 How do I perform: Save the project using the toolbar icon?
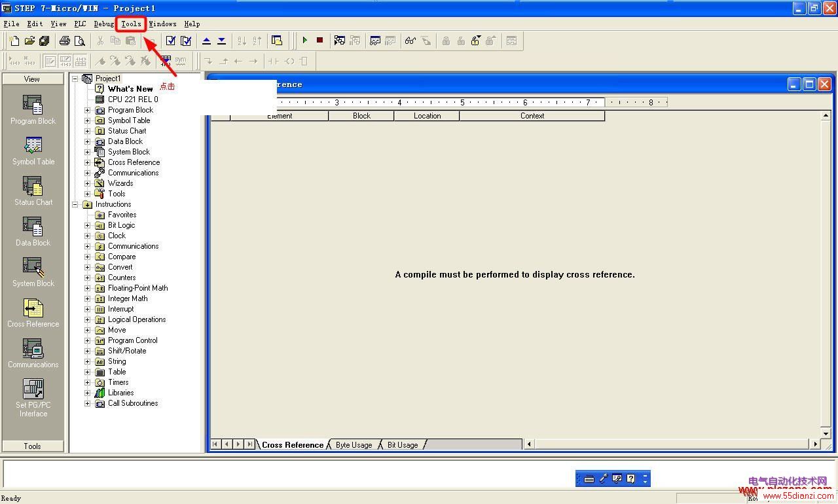click(x=45, y=41)
